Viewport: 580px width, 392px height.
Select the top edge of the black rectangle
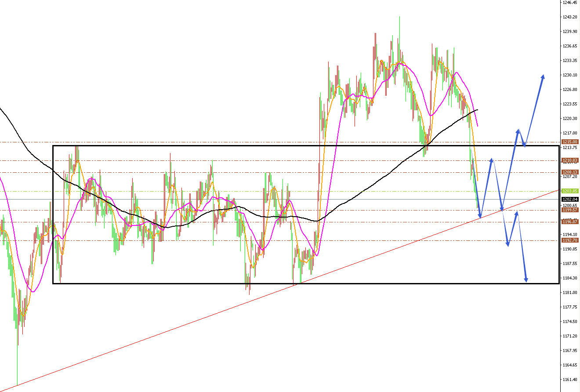pyautogui.click(x=264, y=146)
